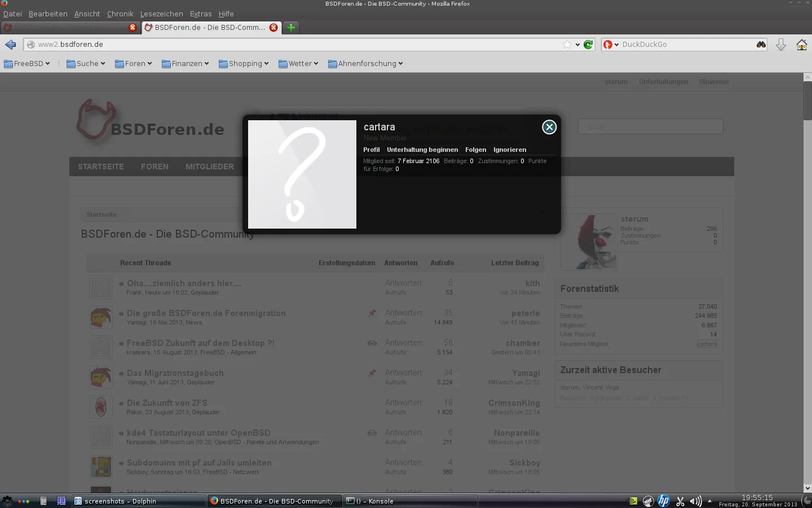Switch to Konsole window in taskbar

pos(411,501)
